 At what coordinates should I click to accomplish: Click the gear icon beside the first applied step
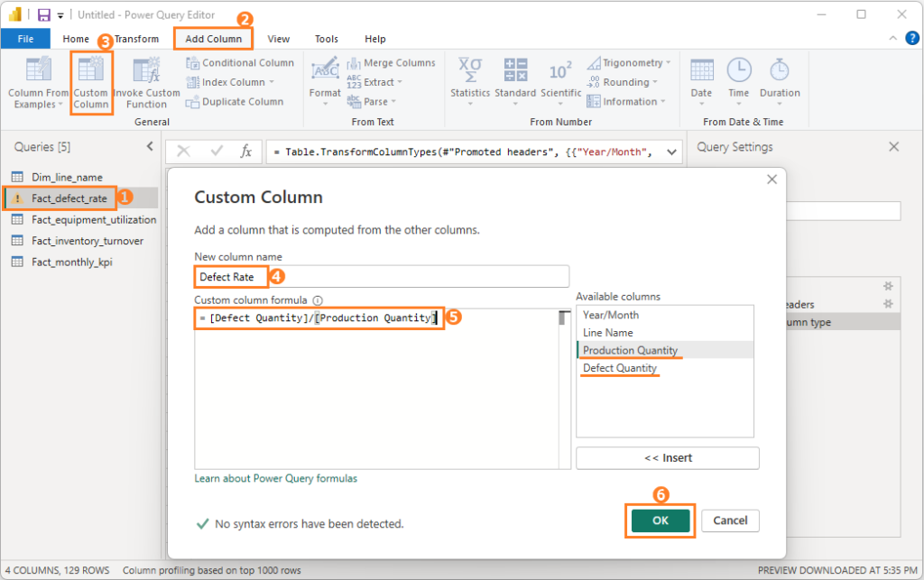[x=888, y=286]
